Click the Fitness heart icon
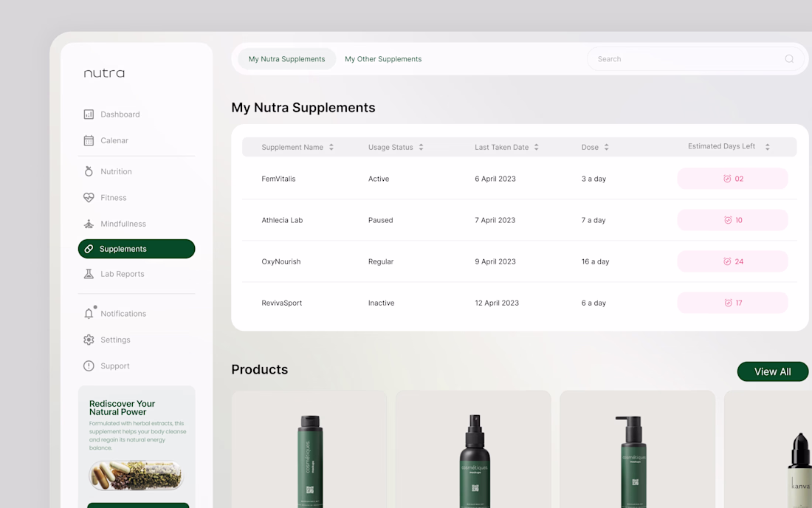This screenshot has width=812, height=508. coord(89,197)
